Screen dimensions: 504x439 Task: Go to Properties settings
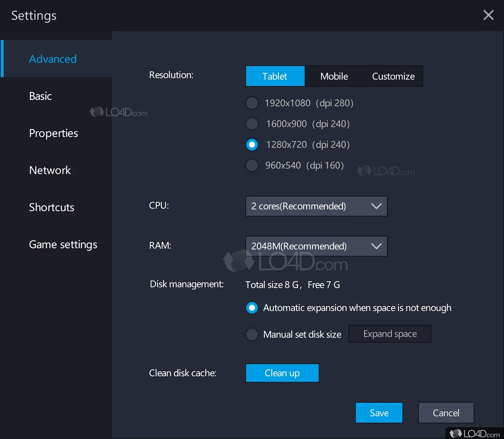54,133
